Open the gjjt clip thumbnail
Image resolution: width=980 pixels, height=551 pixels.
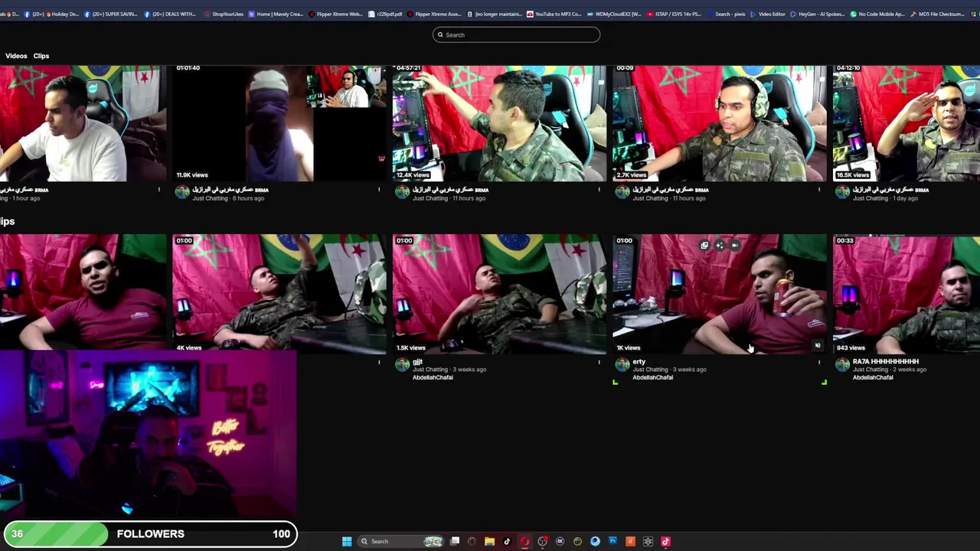(x=499, y=293)
